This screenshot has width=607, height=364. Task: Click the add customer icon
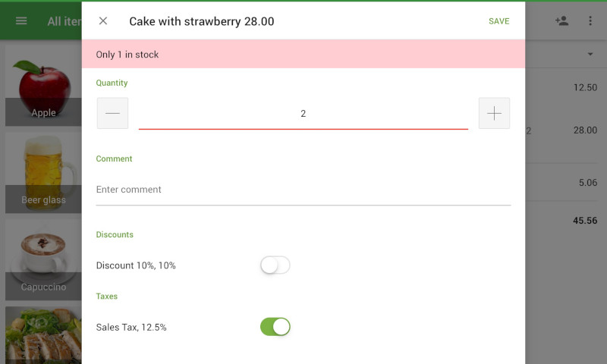tap(561, 21)
